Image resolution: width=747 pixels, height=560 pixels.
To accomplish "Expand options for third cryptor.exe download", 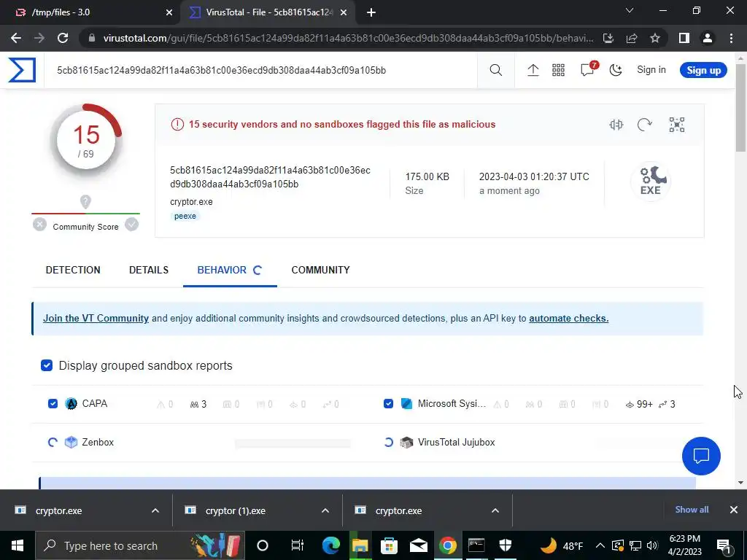I will (x=495, y=510).
